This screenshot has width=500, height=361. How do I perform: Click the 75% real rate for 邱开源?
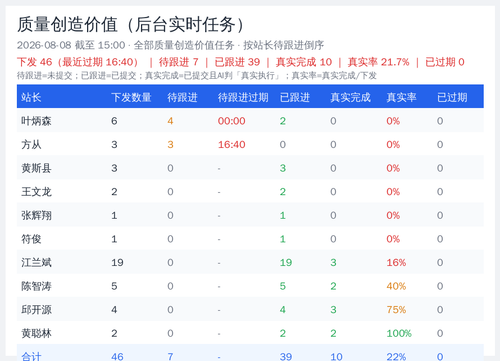[396, 310]
